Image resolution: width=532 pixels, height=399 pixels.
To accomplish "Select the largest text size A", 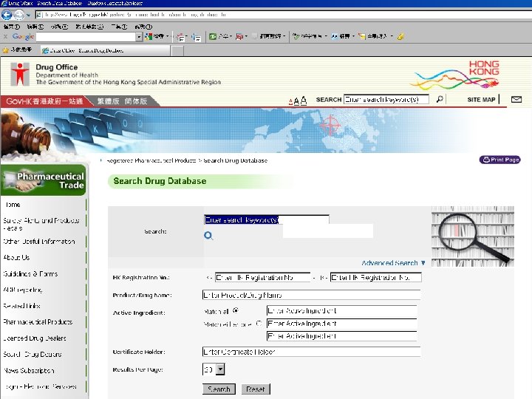I will tap(304, 100).
